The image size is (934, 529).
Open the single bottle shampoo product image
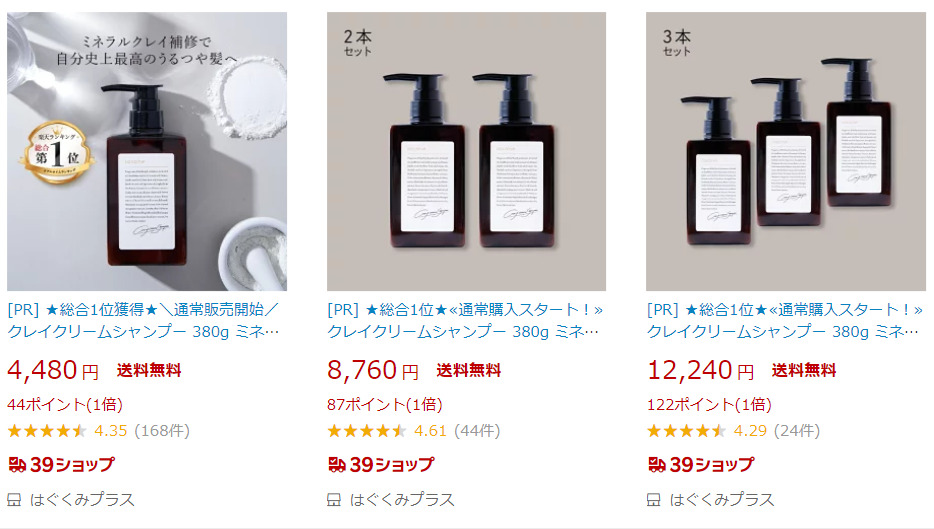[x=147, y=151]
